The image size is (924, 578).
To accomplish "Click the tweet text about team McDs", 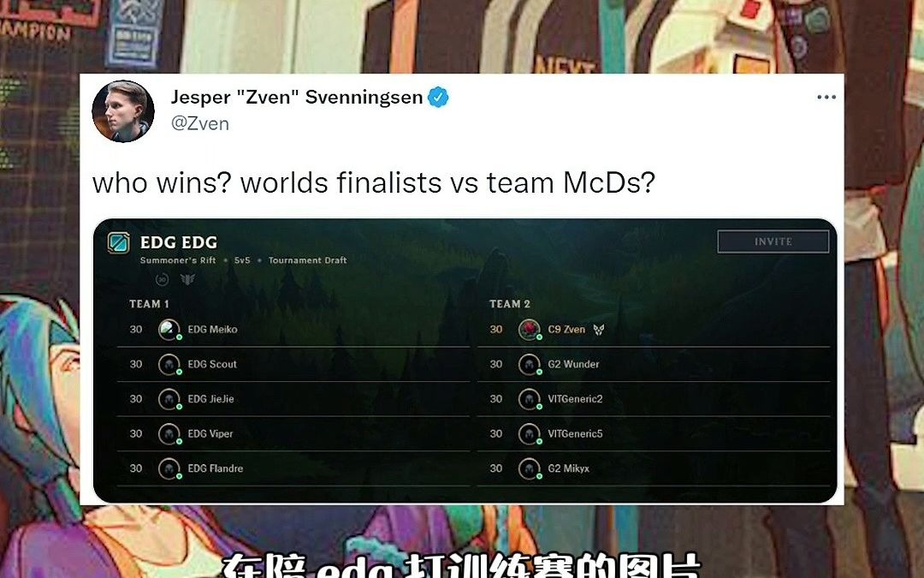I will pyautogui.click(x=374, y=182).
